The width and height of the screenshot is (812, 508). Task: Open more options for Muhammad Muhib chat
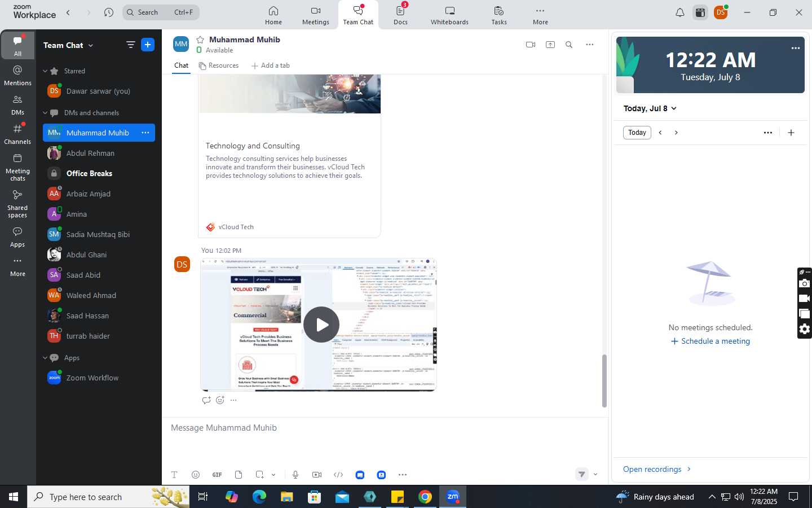(145, 133)
